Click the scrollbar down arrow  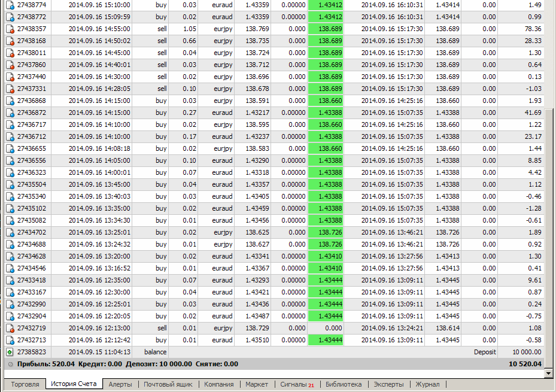549,373
